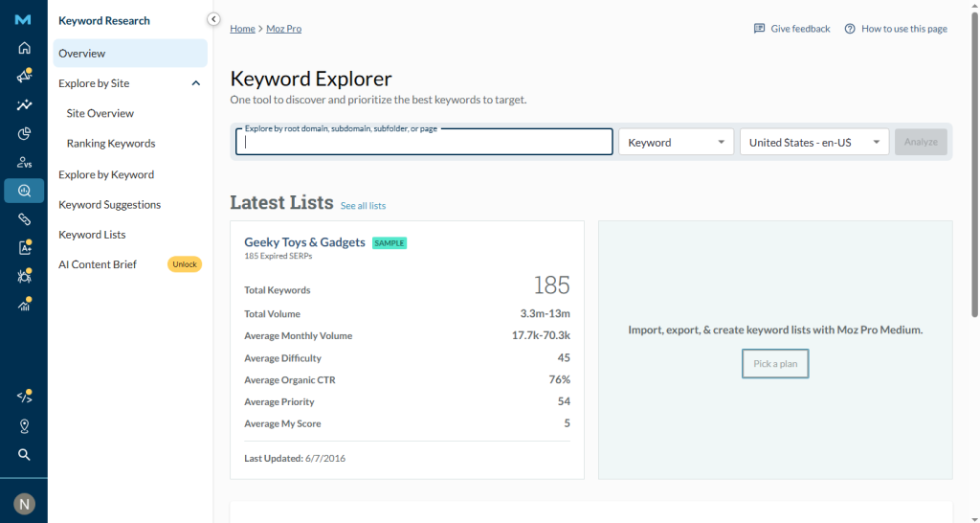Collapse the Explore by Site section

pos(195,83)
